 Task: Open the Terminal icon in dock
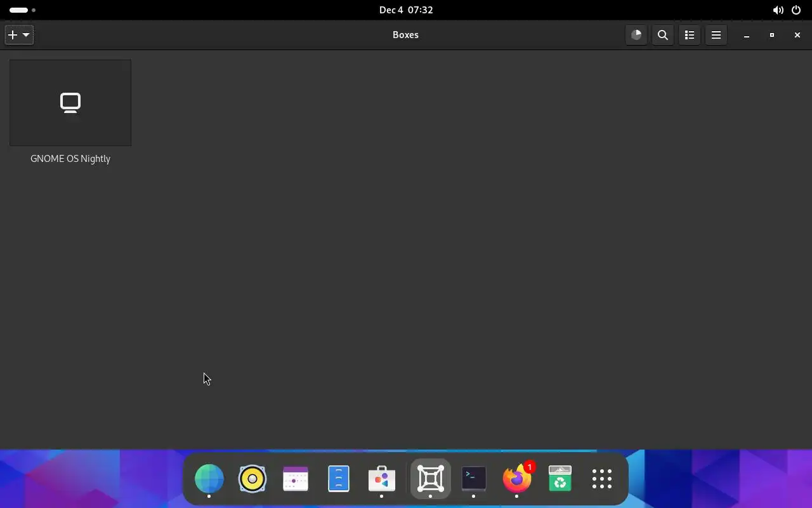point(474,479)
